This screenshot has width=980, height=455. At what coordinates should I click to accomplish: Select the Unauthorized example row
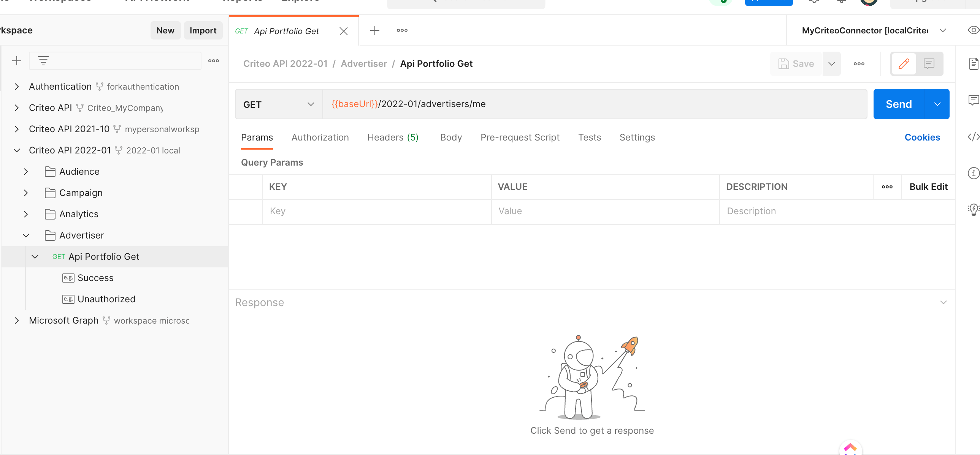(114, 299)
